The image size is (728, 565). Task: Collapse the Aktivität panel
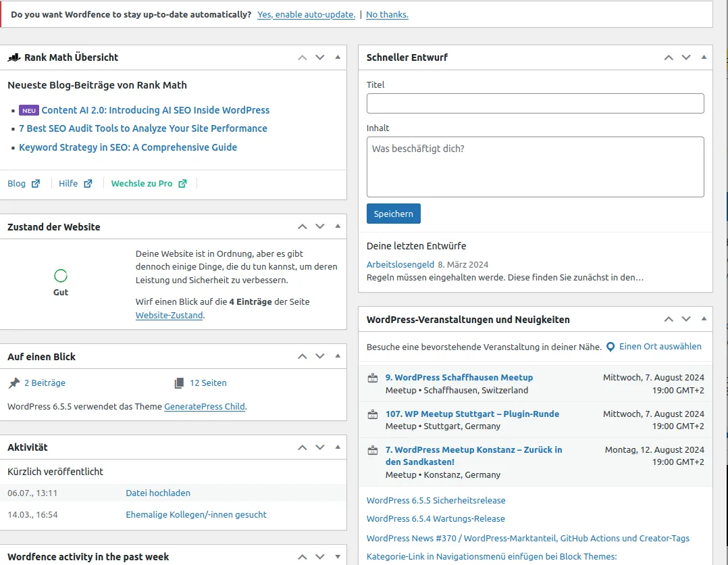pos(338,447)
